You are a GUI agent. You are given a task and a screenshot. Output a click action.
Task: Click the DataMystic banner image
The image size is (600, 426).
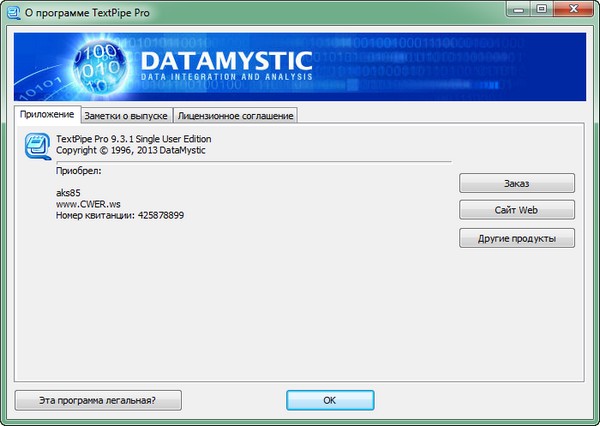click(x=300, y=67)
